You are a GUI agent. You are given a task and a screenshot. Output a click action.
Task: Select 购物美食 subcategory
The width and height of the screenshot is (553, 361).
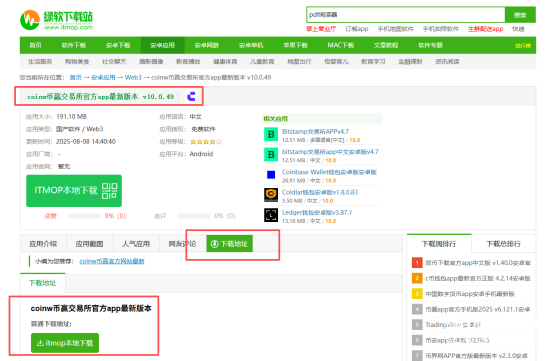click(x=77, y=61)
